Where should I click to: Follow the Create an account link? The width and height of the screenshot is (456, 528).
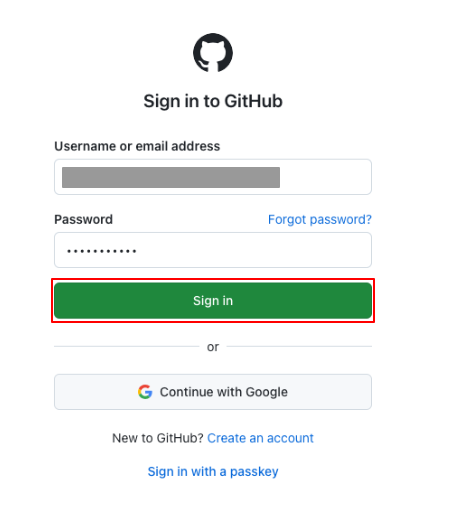click(260, 438)
